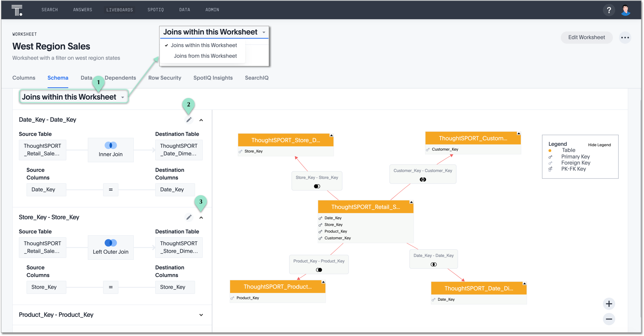The image size is (644, 336).
Task: Click the Hide Legend link
Action: pos(599,145)
